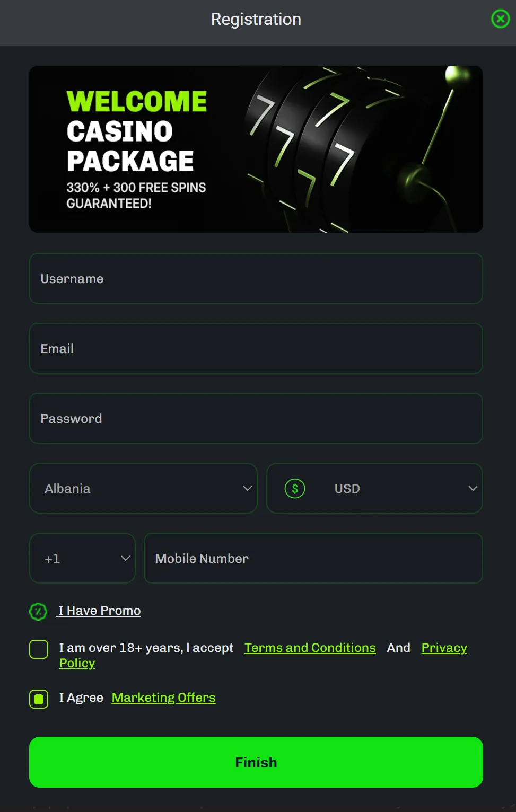The image size is (516, 812).
Task: Click the Username input field
Action: (256, 278)
